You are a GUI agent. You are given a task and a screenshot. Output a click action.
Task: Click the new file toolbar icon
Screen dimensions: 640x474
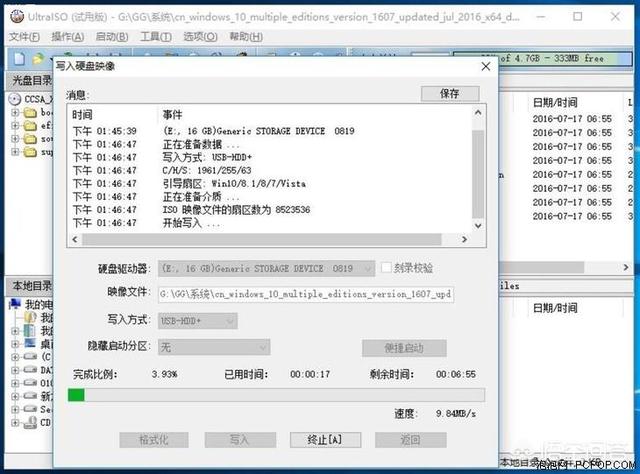(x=17, y=57)
